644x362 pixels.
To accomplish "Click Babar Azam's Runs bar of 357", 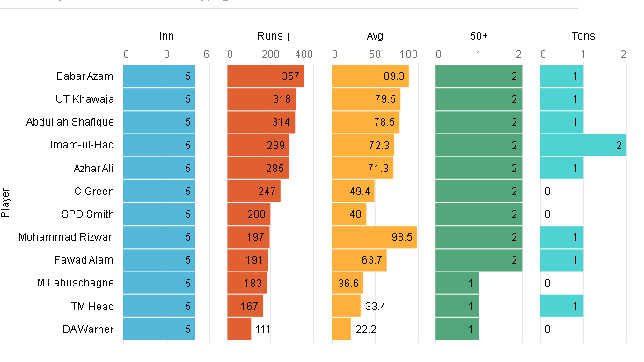I will coord(265,76).
